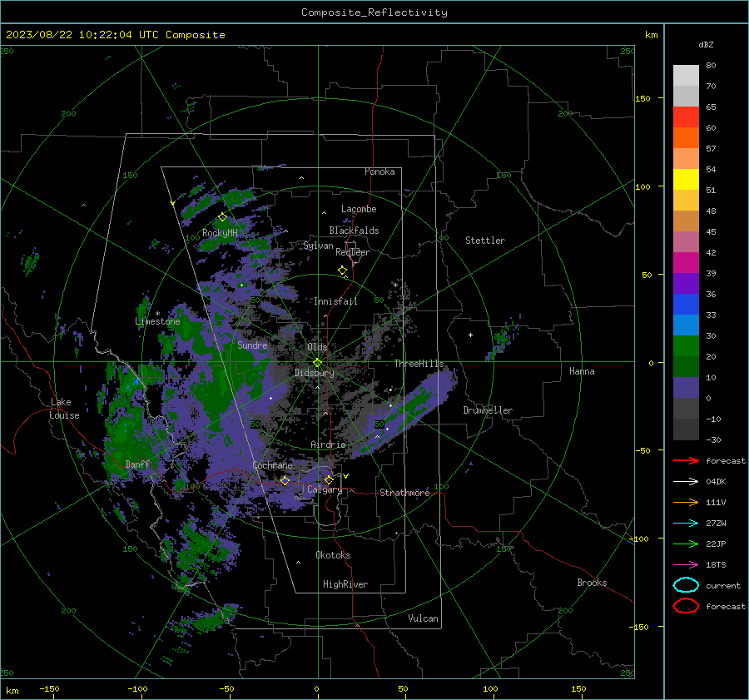Click the red forecast ellipse icon

click(686, 606)
